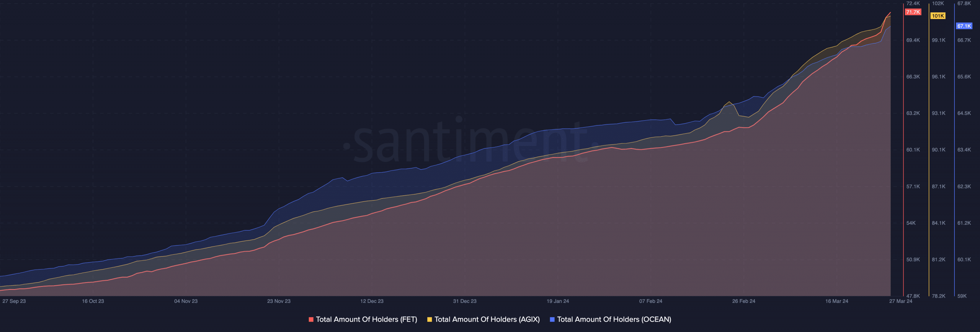Click the blue OCEAN legend swatch
The width and height of the screenshot is (980, 332).
[x=552, y=319]
